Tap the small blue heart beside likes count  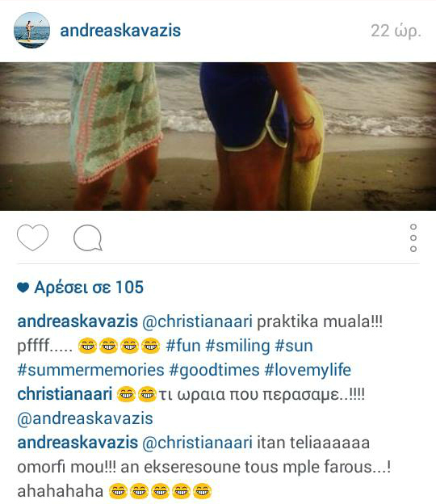click(x=23, y=288)
